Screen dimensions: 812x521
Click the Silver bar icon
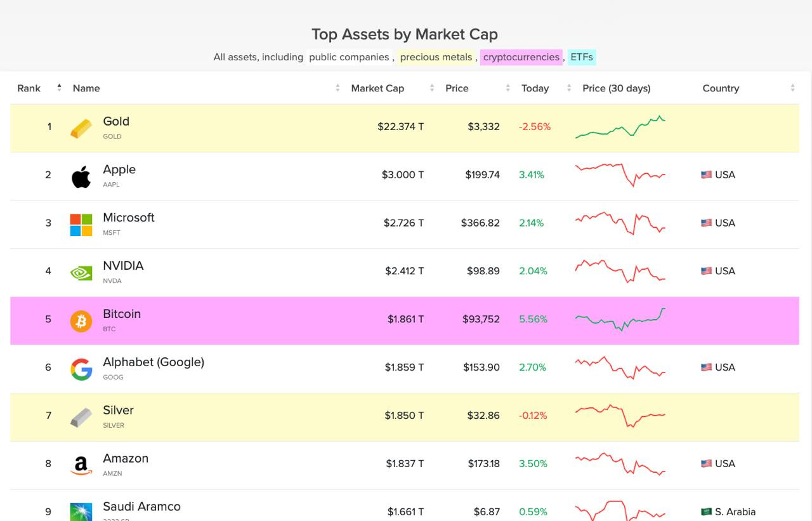point(81,418)
